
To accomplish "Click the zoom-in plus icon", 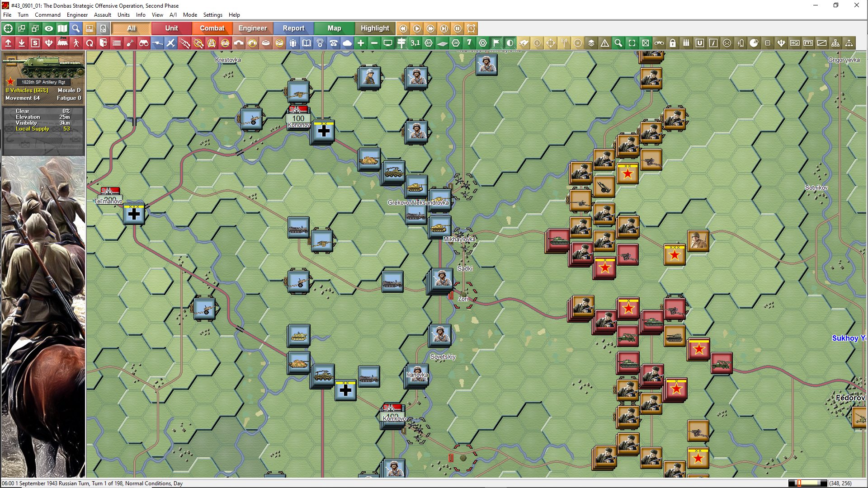I will tap(361, 43).
